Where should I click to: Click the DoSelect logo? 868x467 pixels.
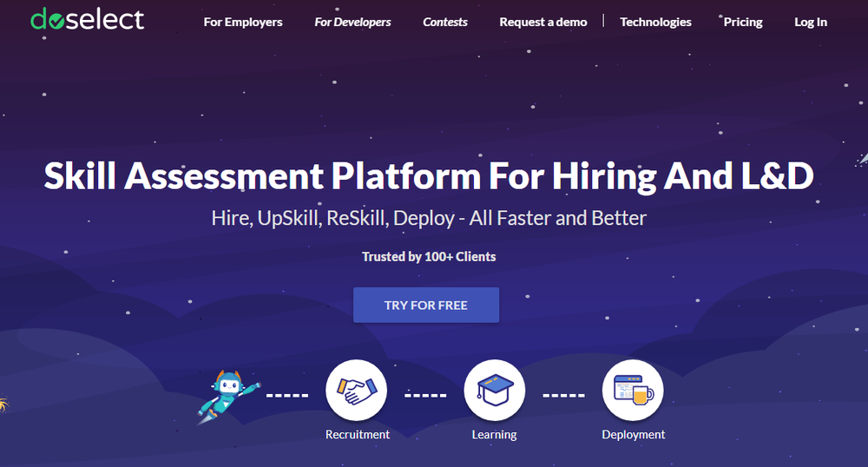[88, 19]
